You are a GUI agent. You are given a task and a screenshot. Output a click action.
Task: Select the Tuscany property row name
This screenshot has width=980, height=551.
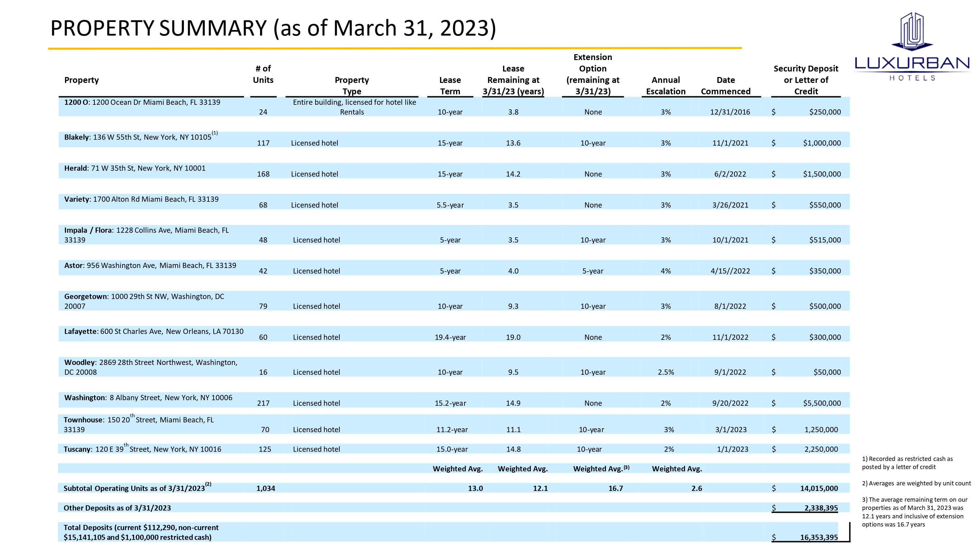pos(77,449)
